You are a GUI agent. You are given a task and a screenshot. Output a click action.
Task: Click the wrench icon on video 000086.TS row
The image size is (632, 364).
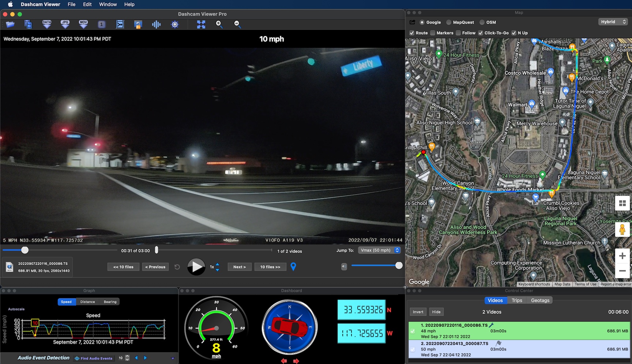point(491,325)
